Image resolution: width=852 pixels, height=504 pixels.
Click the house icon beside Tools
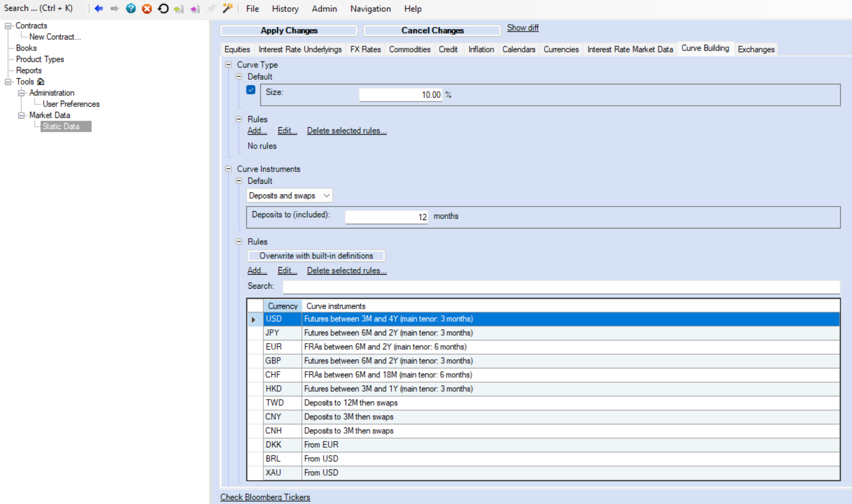41,82
